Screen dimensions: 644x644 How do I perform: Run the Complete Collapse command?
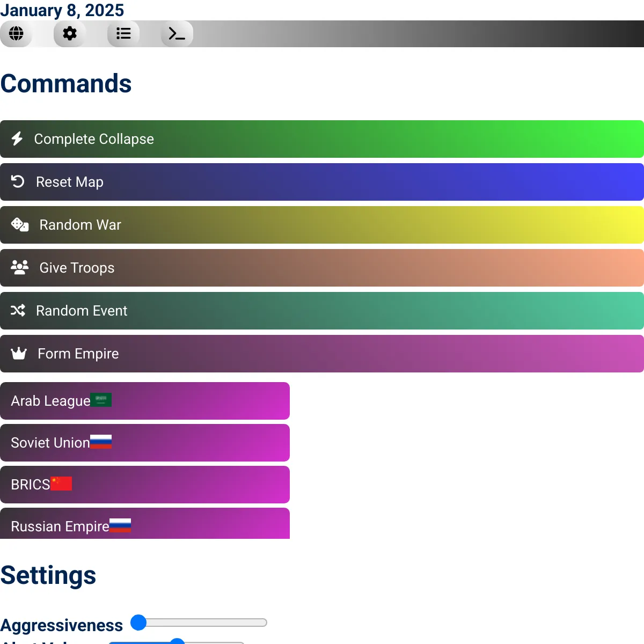[x=322, y=139]
